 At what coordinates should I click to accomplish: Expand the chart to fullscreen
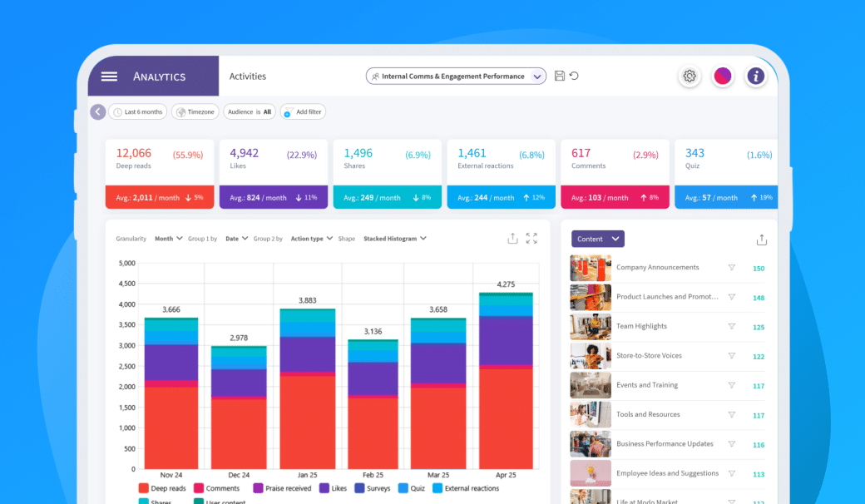pyautogui.click(x=531, y=239)
